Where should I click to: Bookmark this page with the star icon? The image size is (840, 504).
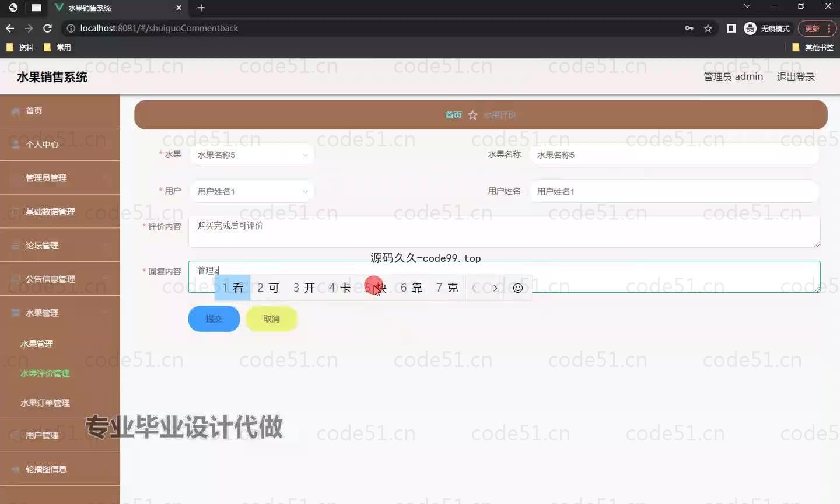pyautogui.click(x=708, y=28)
